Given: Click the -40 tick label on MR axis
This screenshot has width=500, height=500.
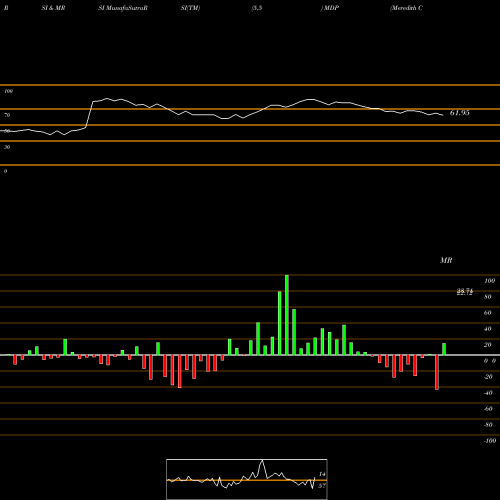Looking at the screenshot, I should coord(488,393).
